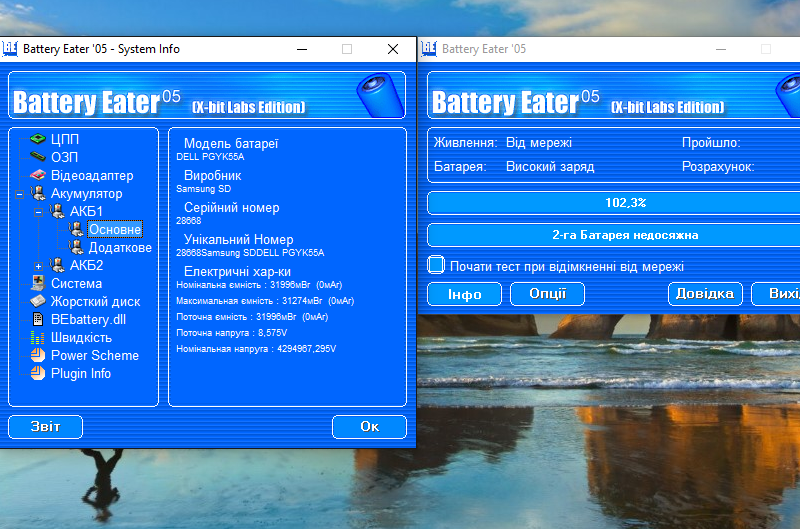Click the Швидкість speed icon
The height and width of the screenshot is (529, 800).
tap(38, 337)
